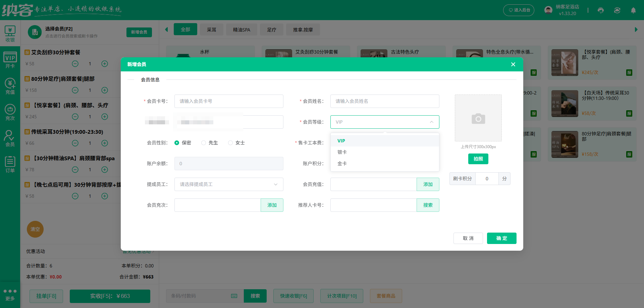The height and width of the screenshot is (308, 644).
Task: Click the 会员卡号 input field
Action: (229, 101)
